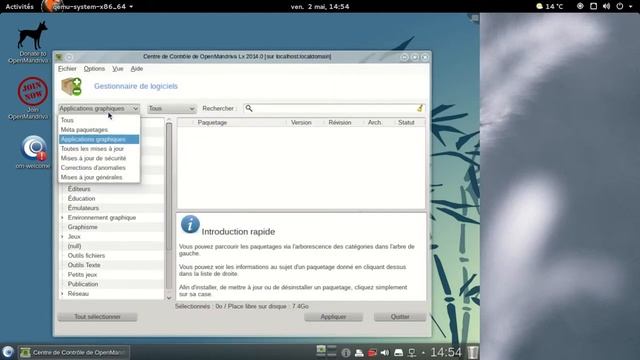
Task: Open the Vue menu
Action: tap(118, 69)
